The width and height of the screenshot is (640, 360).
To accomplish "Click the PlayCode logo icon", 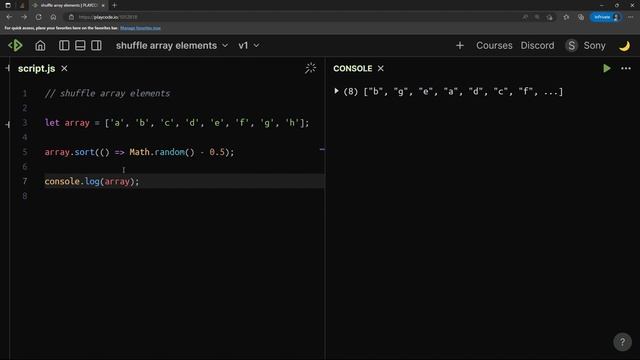I will [16, 45].
